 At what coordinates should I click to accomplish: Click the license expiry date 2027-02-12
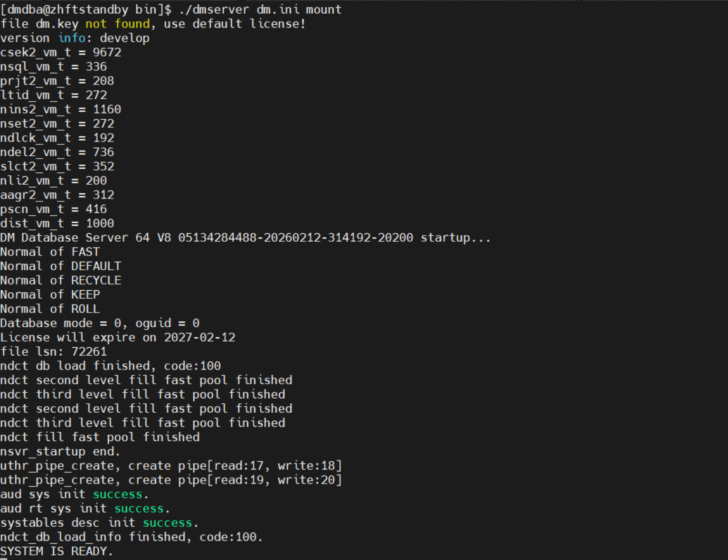[x=199, y=337]
